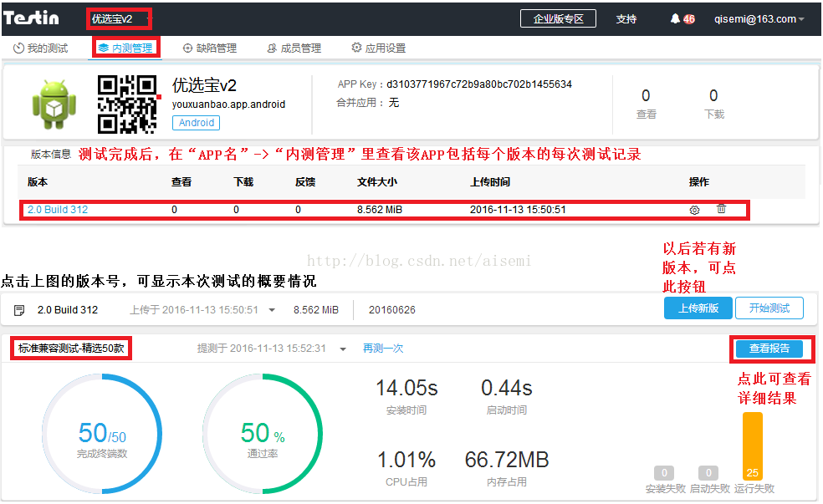
Task: Select the APP Key value text
Action: coord(478,84)
